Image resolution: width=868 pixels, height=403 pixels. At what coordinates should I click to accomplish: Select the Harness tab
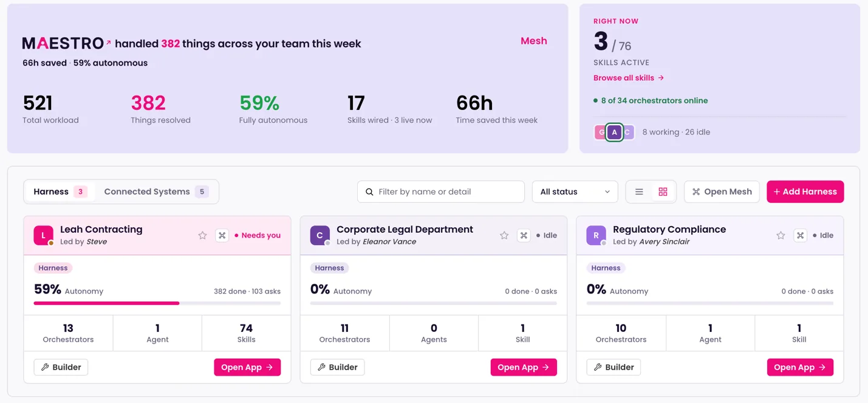tap(60, 191)
